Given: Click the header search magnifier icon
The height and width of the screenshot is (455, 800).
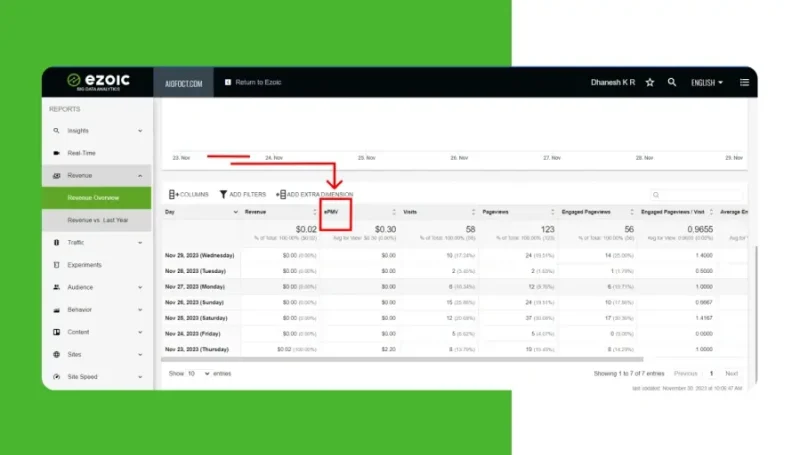Looking at the screenshot, I should (672, 82).
